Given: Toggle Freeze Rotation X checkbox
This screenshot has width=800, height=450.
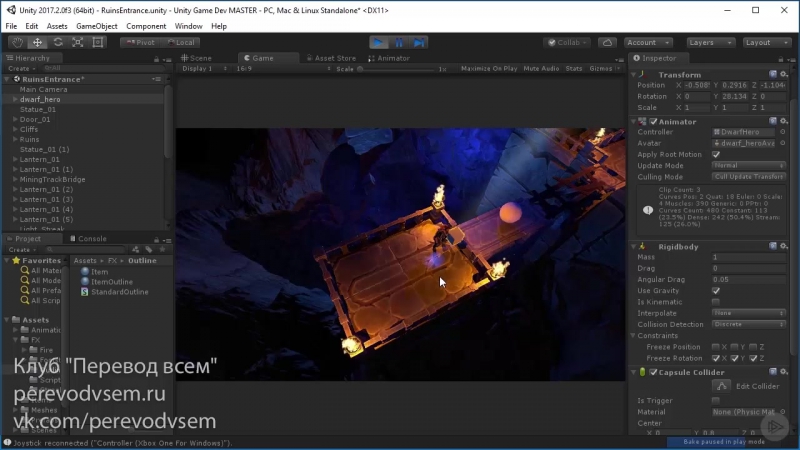Looking at the screenshot, I should coord(716,358).
